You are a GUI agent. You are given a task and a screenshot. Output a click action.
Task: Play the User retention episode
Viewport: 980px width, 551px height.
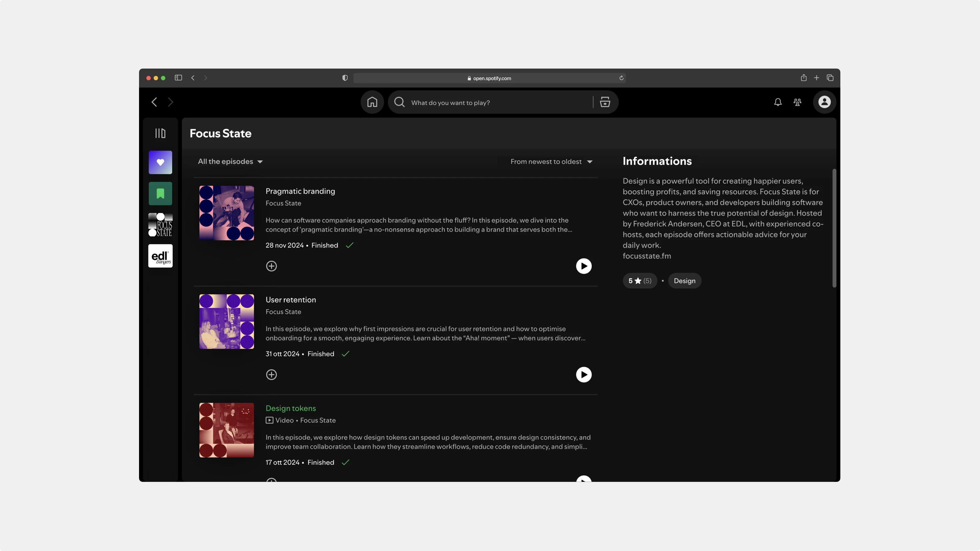pyautogui.click(x=584, y=375)
